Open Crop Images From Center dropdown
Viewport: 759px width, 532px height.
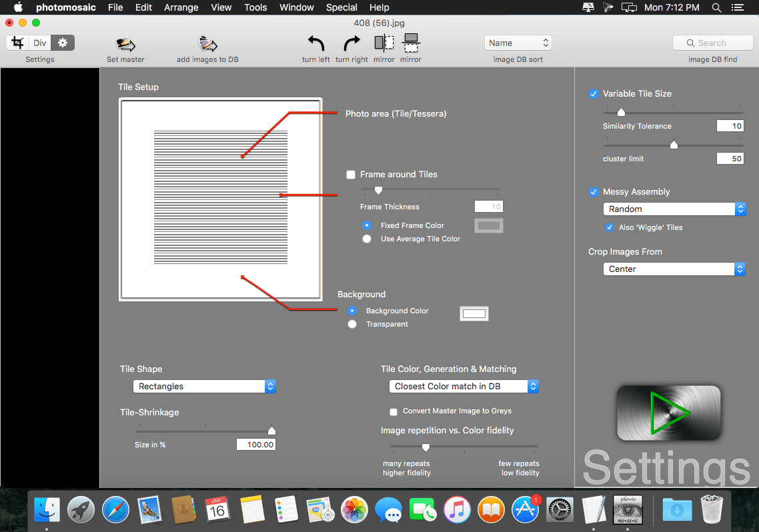point(674,269)
